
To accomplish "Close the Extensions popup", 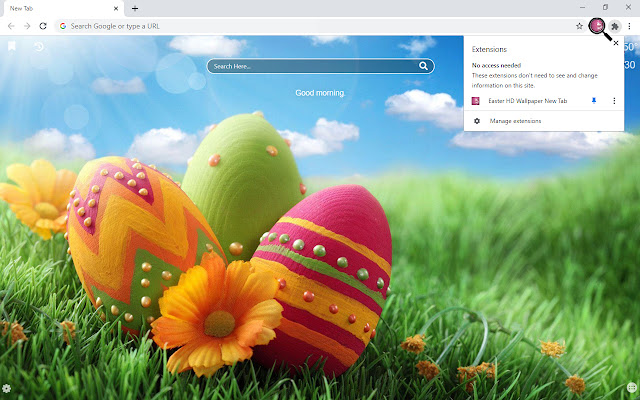I will point(616,43).
